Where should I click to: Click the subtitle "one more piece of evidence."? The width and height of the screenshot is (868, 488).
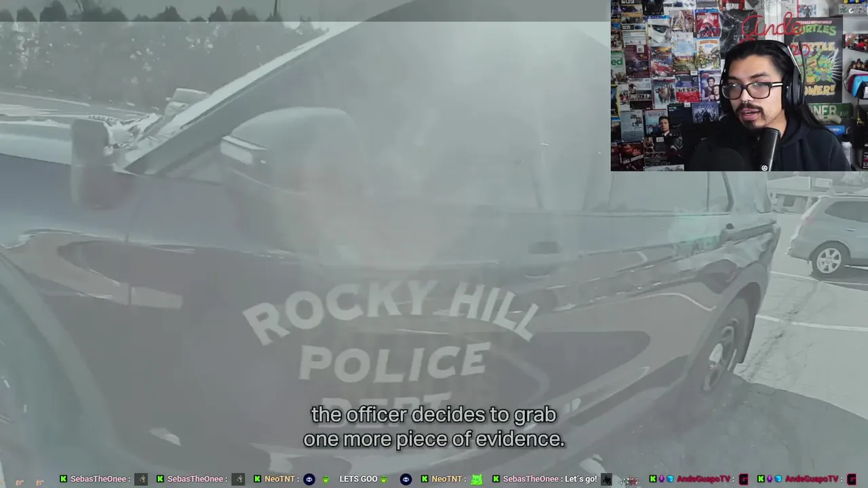click(434, 439)
